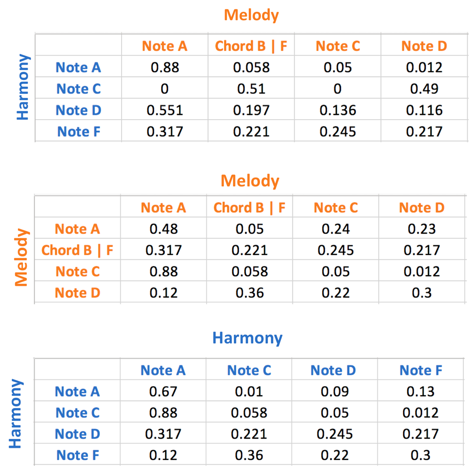
Task: Click the cell showing 0.48
Action: point(163,229)
